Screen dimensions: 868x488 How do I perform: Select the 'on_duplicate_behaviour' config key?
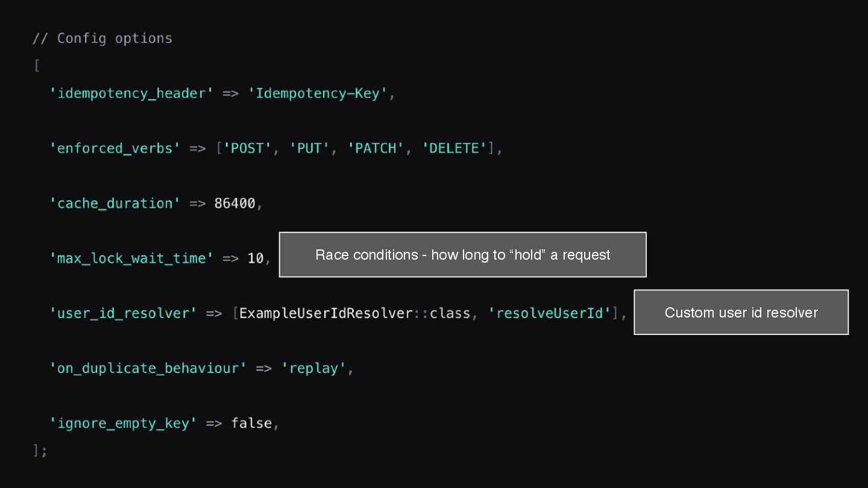click(x=148, y=368)
